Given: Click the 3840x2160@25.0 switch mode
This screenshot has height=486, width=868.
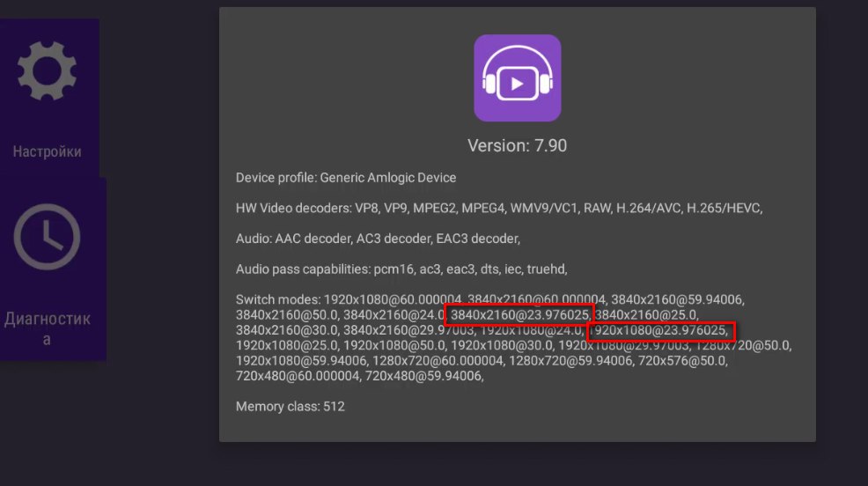Looking at the screenshot, I should coord(645,315).
